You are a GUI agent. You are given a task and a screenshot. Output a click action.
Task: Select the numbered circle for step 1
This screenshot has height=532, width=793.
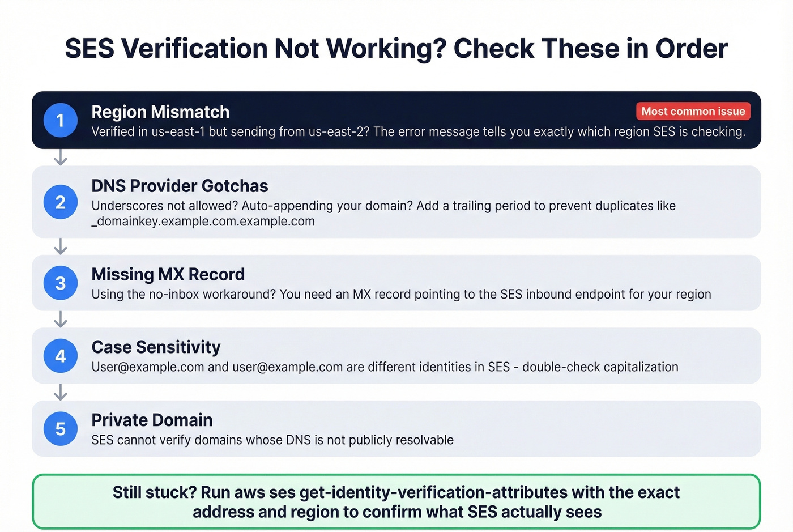[60, 121]
